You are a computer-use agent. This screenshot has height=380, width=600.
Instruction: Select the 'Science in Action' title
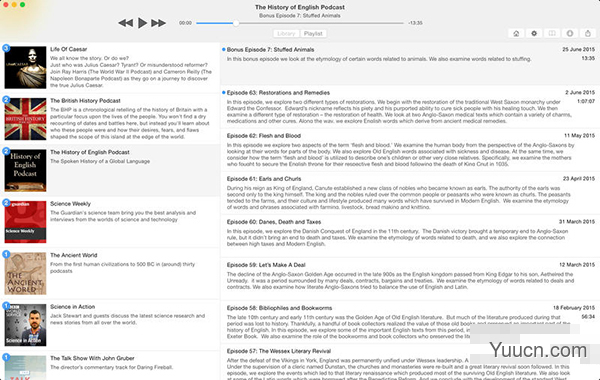click(x=72, y=307)
